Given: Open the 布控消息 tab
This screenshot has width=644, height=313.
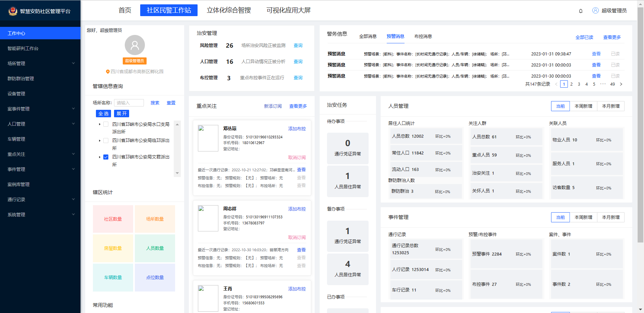Looking at the screenshot, I should tap(423, 36).
